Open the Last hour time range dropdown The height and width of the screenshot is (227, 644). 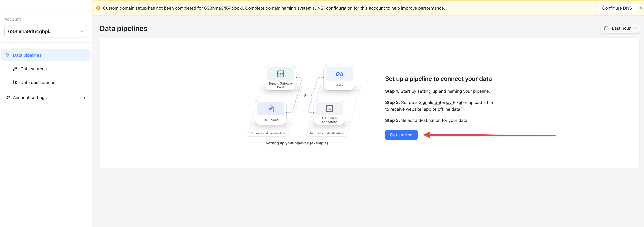[620, 28]
